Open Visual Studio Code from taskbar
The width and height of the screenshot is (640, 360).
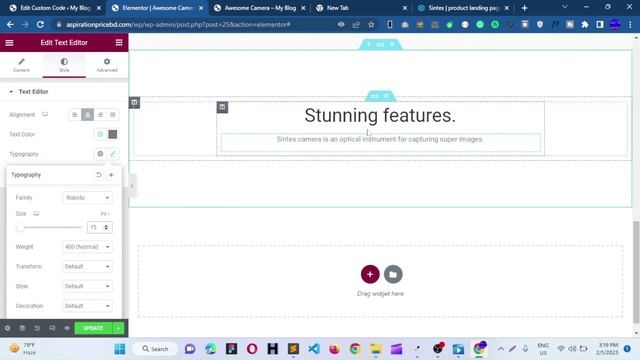(x=314, y=349)
